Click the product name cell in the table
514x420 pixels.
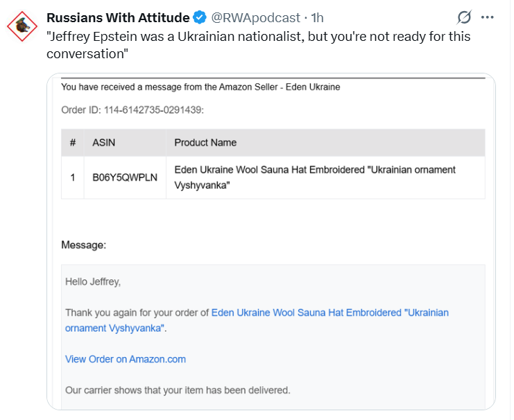coord(314,177)
